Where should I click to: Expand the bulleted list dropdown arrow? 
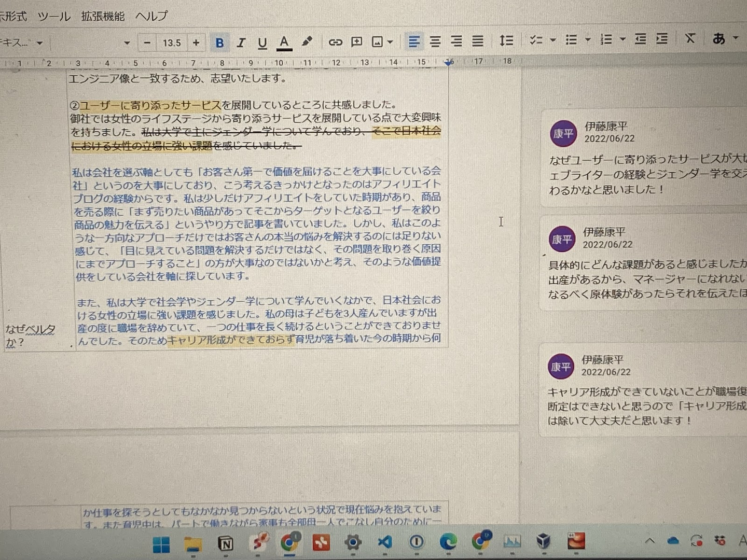coord(588,39)
